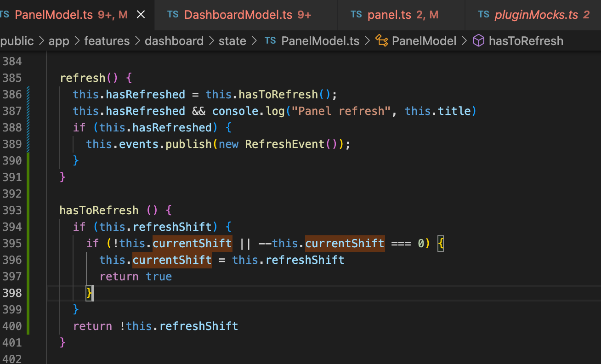Viewport: 601px width, 364px height.
Task: Open the features breadcrumb dropdown
Action: [x=107, y=41]
